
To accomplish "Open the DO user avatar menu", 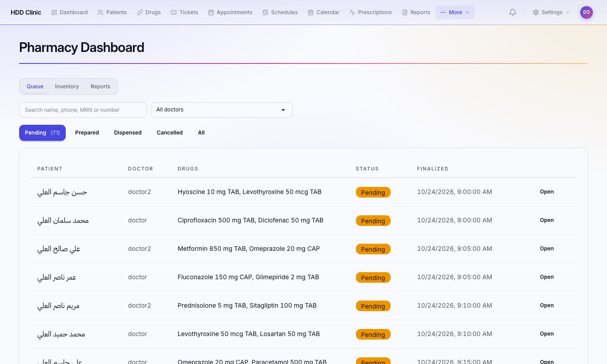I will pyautogui.click(x=587, y=12).
